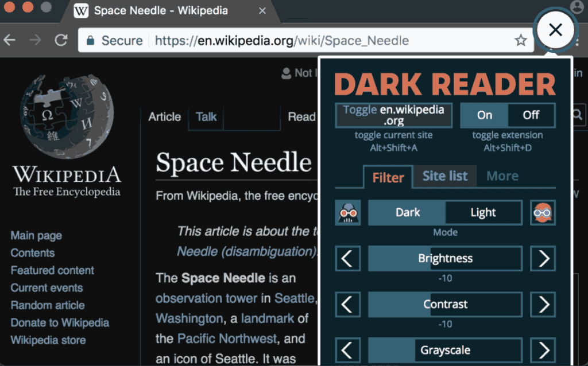Click the Brightness slider bar
The height and width of the screenshot is (366, 588).
coord(445,259)
